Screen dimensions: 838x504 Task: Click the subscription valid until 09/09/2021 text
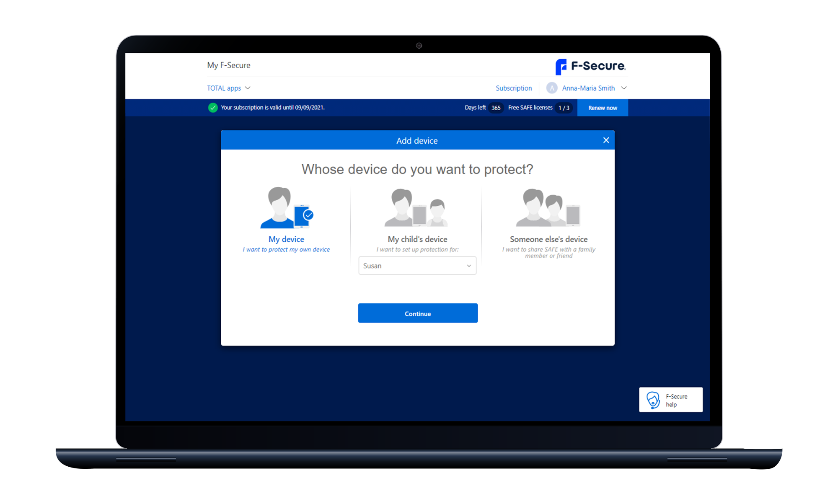pos(273,108)
